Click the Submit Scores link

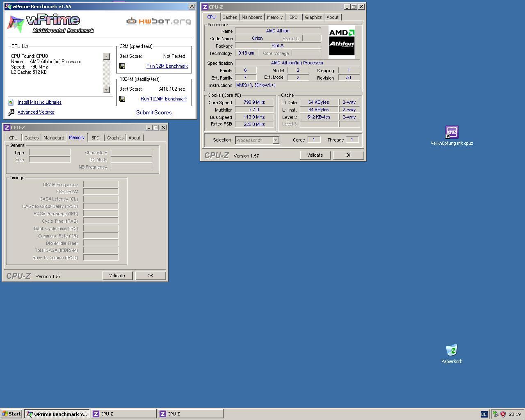coord(154,112)
